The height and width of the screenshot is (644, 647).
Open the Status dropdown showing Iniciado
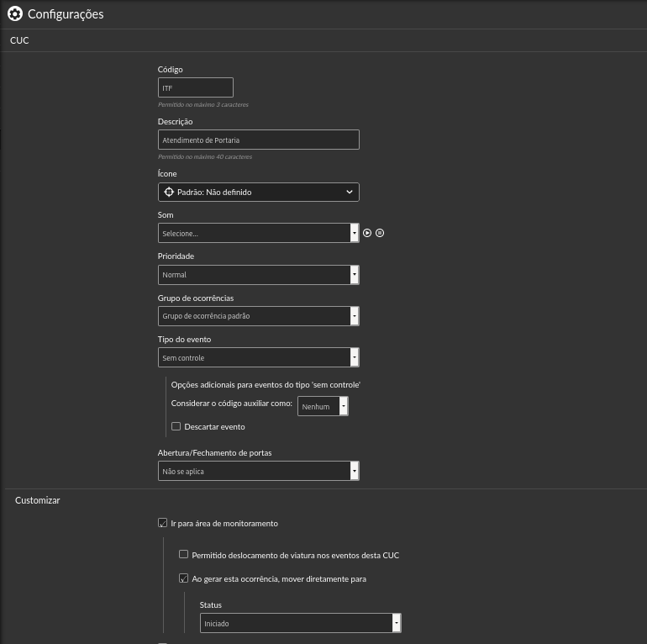301,623
